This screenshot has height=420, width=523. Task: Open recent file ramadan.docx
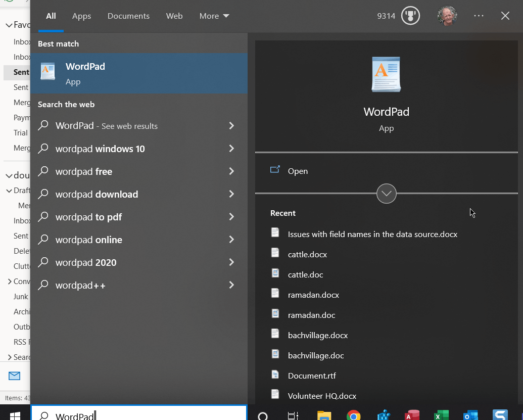tap(313, 295)
